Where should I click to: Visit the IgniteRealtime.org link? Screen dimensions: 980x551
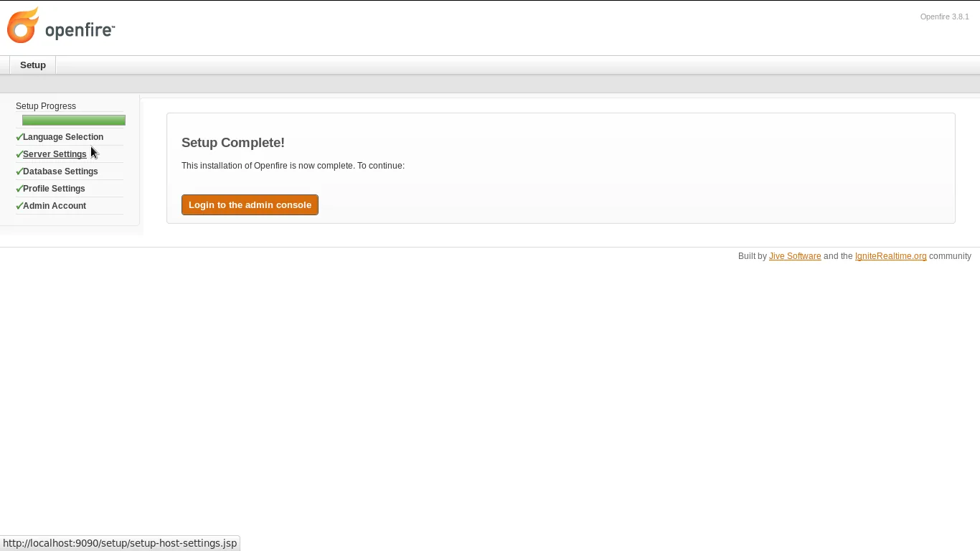890,256
